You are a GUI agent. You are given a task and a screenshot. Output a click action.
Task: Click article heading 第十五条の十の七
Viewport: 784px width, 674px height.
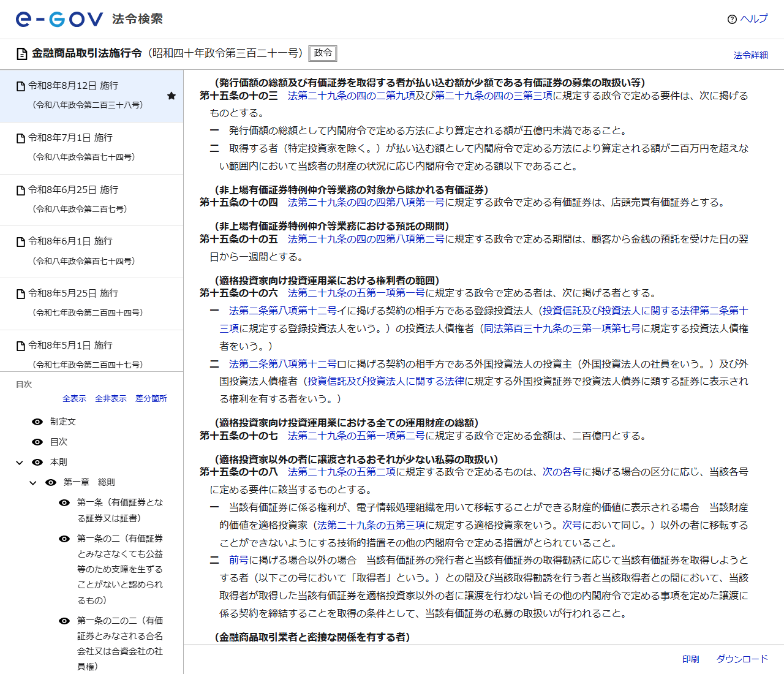(x=239, y=436)
